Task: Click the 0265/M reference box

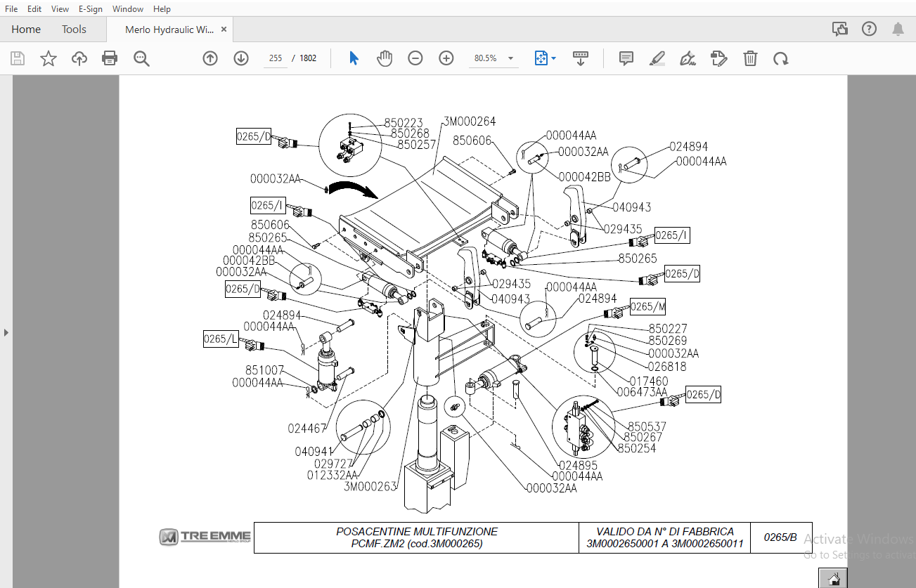Action: tap(647, 307)
